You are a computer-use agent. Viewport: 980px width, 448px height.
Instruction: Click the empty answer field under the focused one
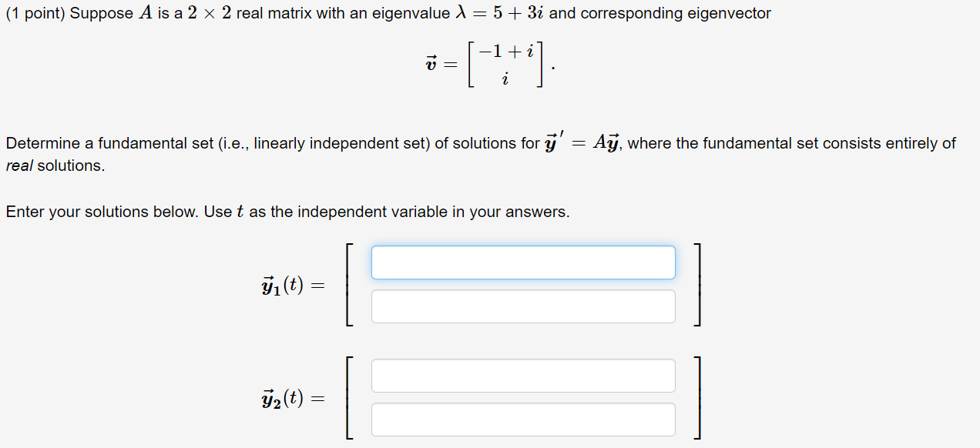click(523, 306)
